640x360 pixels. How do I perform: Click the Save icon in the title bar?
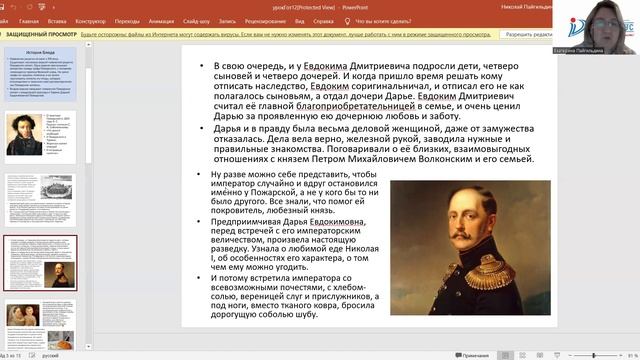(x=2, y=7)
